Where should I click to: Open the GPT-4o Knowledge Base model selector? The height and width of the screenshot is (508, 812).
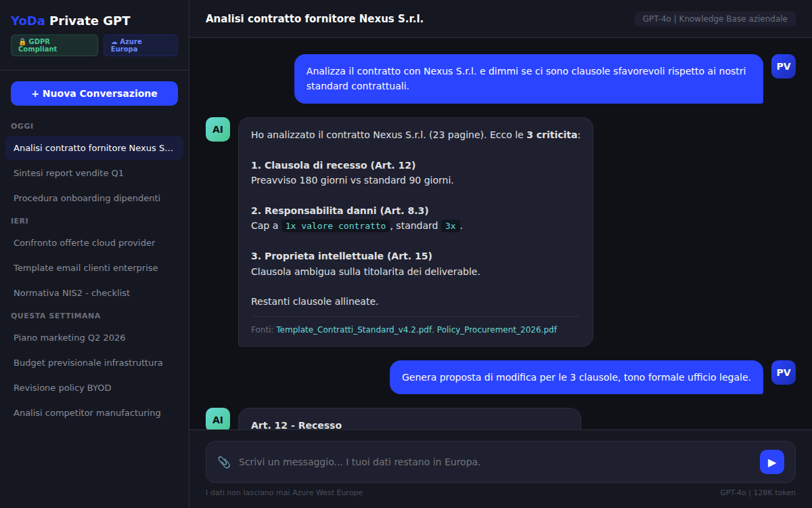click(715, 19)
